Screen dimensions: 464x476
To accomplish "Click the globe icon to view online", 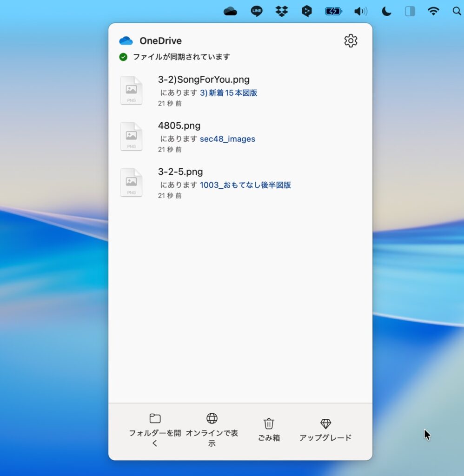I will pos(212,418).
